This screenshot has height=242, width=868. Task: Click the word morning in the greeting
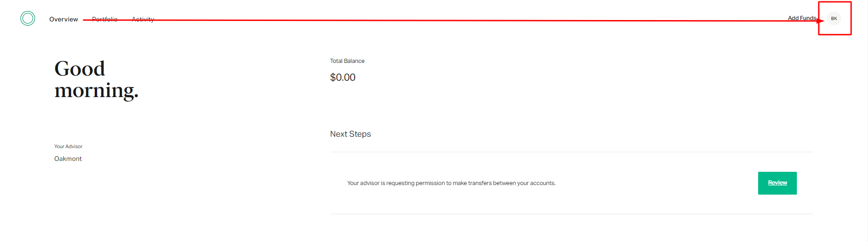pos(95,91)
